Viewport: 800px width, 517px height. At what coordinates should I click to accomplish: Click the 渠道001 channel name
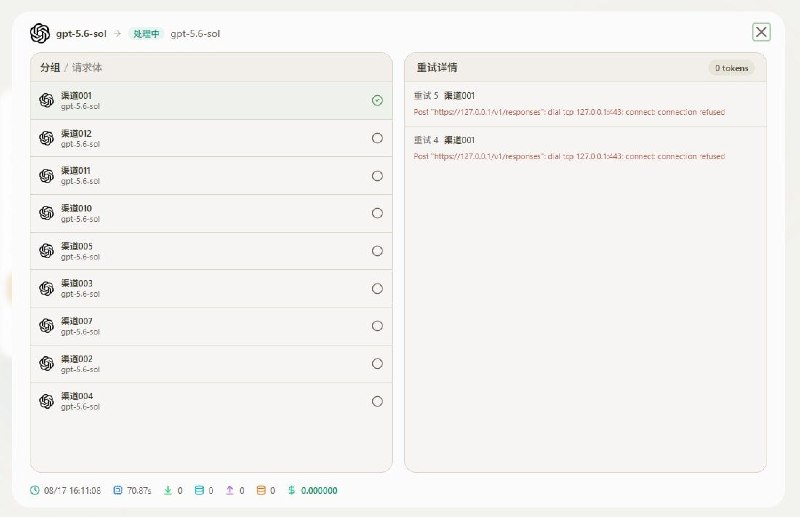pyautogui.click(x=77, y=95)
